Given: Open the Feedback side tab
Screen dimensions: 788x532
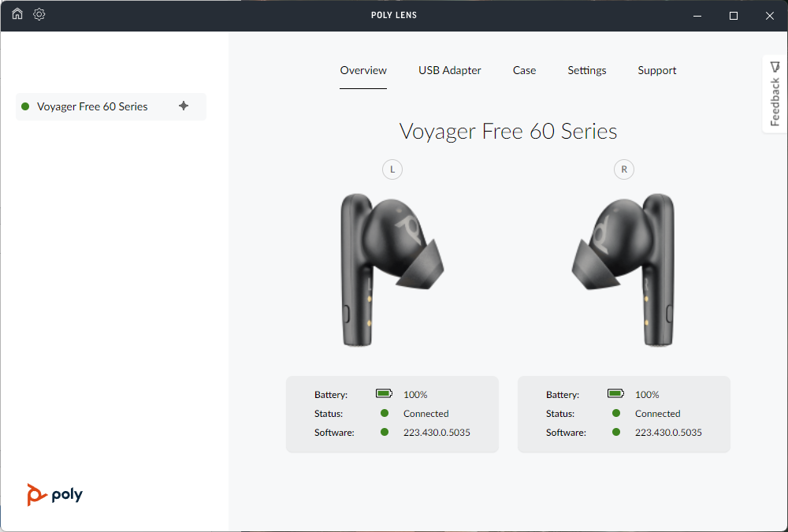Looking at the screenshot, I should (775, 94).
